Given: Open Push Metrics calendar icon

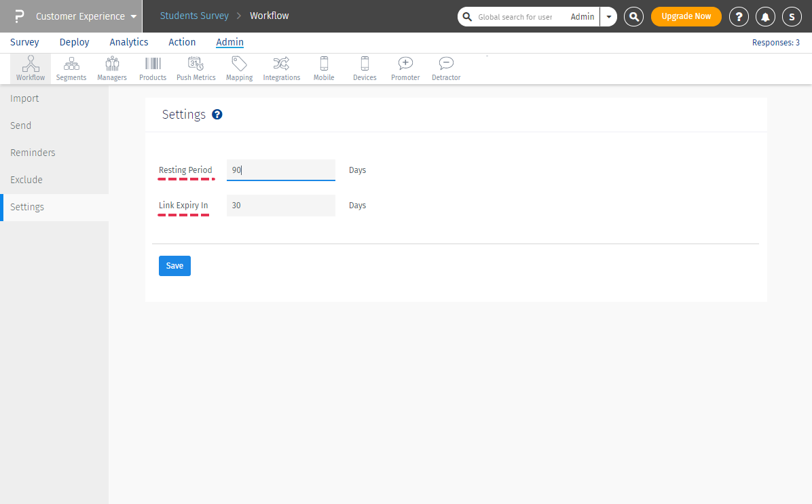Looking at the screenshot, I should click(196, 64).
